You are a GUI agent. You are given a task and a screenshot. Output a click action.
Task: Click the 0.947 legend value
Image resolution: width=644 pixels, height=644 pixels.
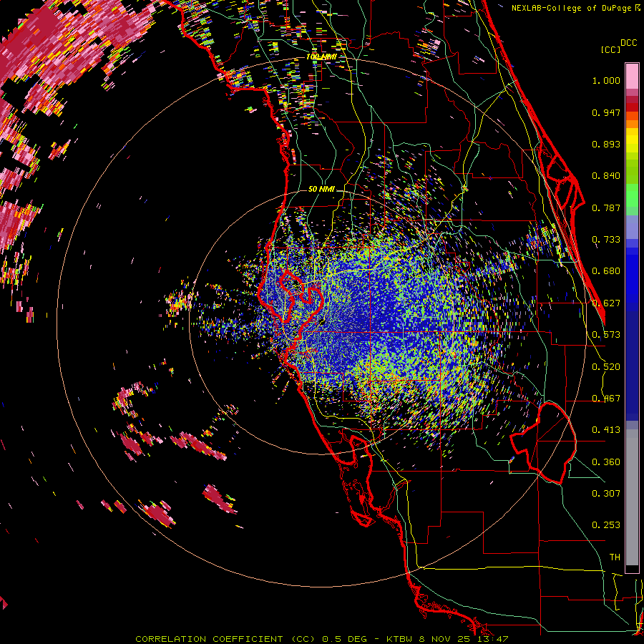coord(606,112)
